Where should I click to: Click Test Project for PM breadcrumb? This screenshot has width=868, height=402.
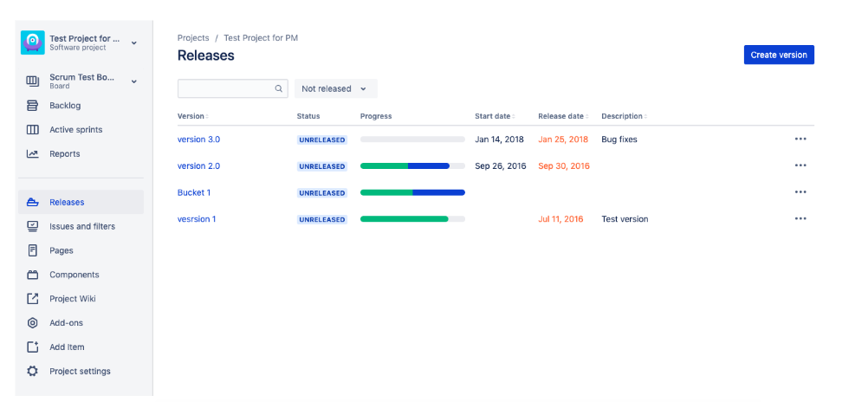(x=261, y=38)
